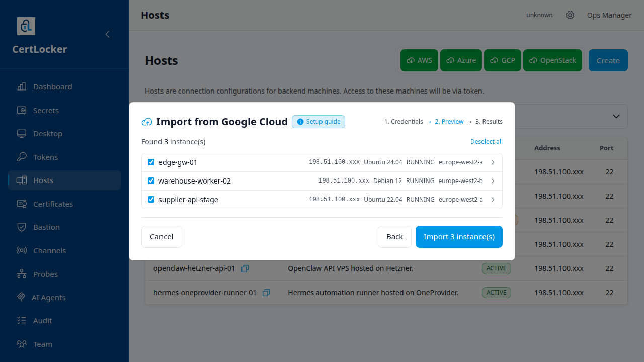Image resolution: width=644 pixels, height=362 pixels.
Task: Open Certificates from the sidebar
Action: tap(64, 204)
